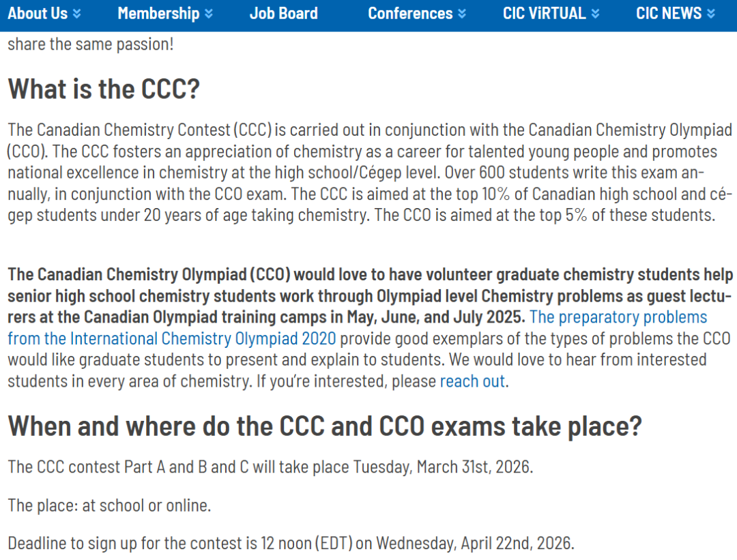Click the "What is the CCC?" heading
Screen dimensions: 737x560
tap(104, 89)
